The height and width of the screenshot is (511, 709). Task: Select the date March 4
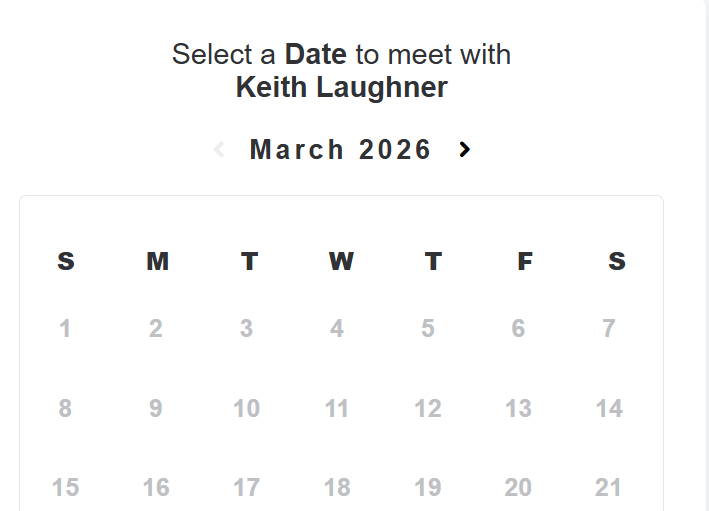(337, 328)
